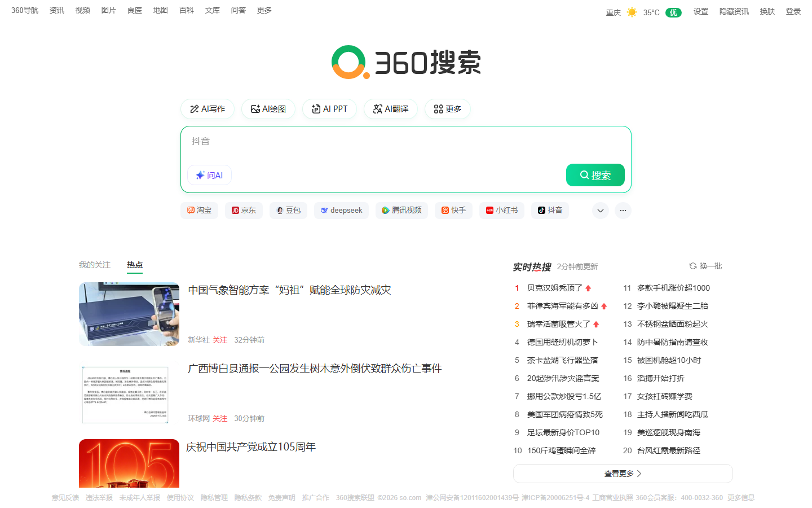Click the green 搜索 button

pyautogui.click(x=595, y=175)
